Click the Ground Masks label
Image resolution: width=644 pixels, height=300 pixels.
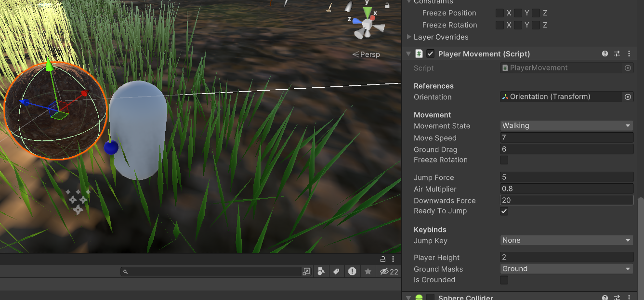(x=438, y=269)
